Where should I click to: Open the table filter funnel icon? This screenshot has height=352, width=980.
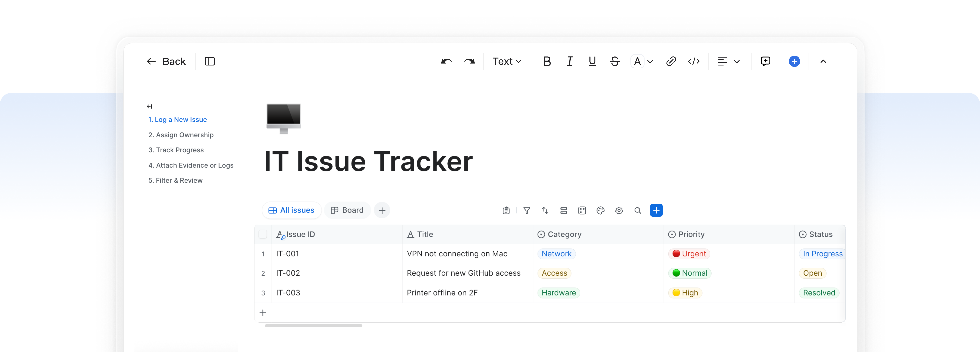coord(527,210)
